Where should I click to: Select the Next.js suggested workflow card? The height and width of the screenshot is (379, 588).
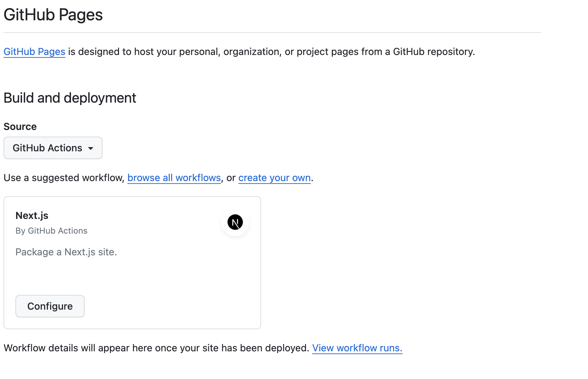tap(132, 262)
